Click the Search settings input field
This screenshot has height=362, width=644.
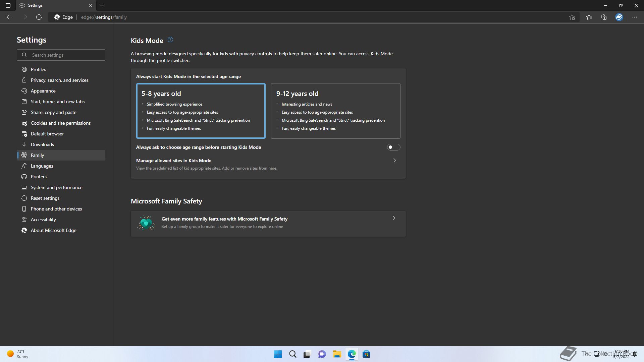tap(61, 55)
